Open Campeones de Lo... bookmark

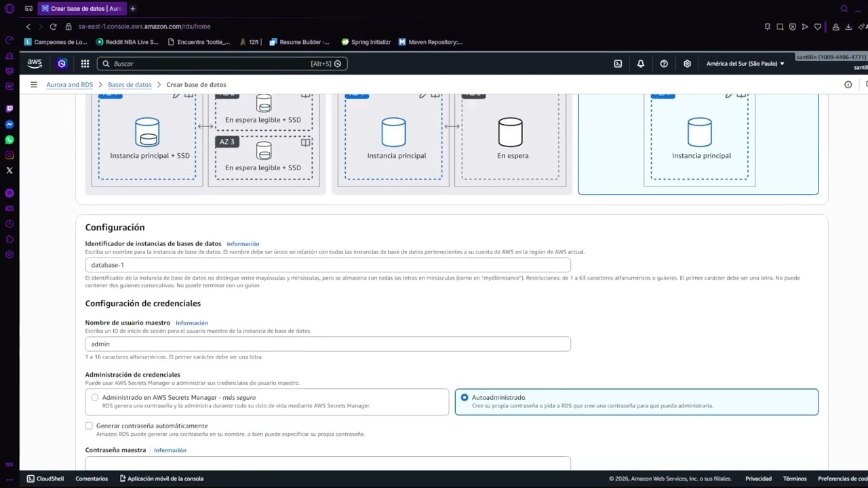pyautogui.click(x=56, y=42)
